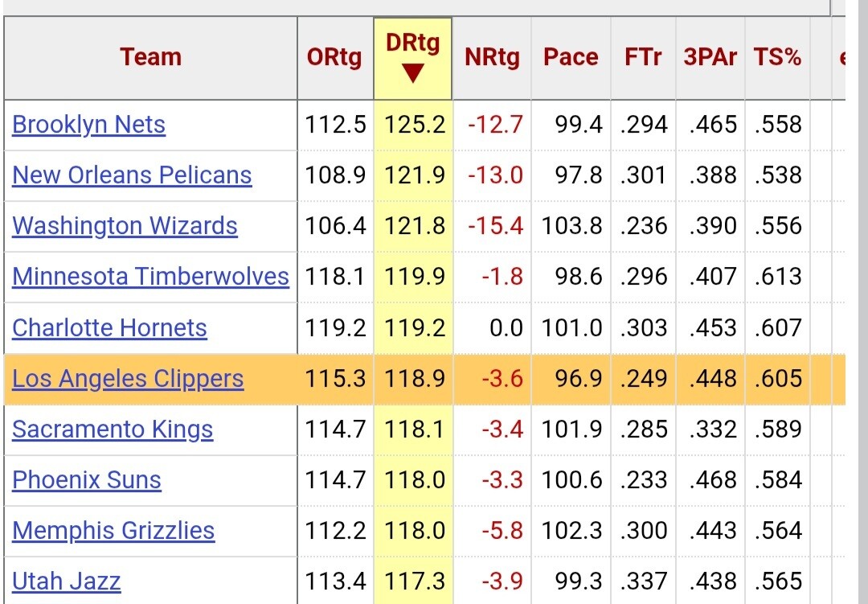The image size is (868, 604).
Task: Open Brooklyn Nets team link
Action: click(x=89, y=125)
